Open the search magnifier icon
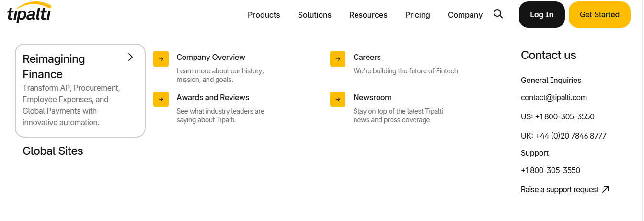The width and height of the screenshot is (644, 221). pos(498,14)
